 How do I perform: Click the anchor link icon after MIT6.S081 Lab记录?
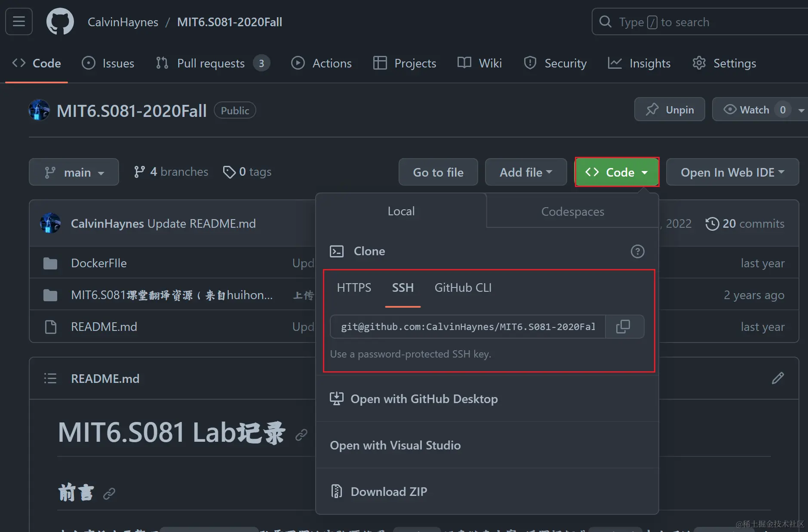point(301,435)
